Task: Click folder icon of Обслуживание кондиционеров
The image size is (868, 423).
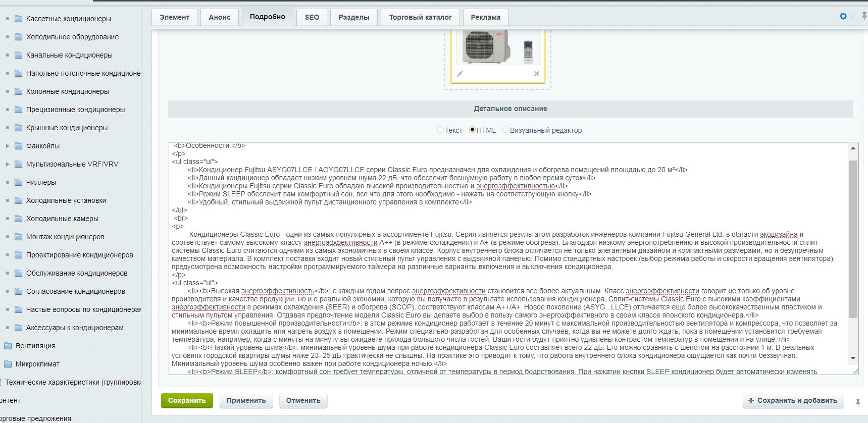Action: 19,273
